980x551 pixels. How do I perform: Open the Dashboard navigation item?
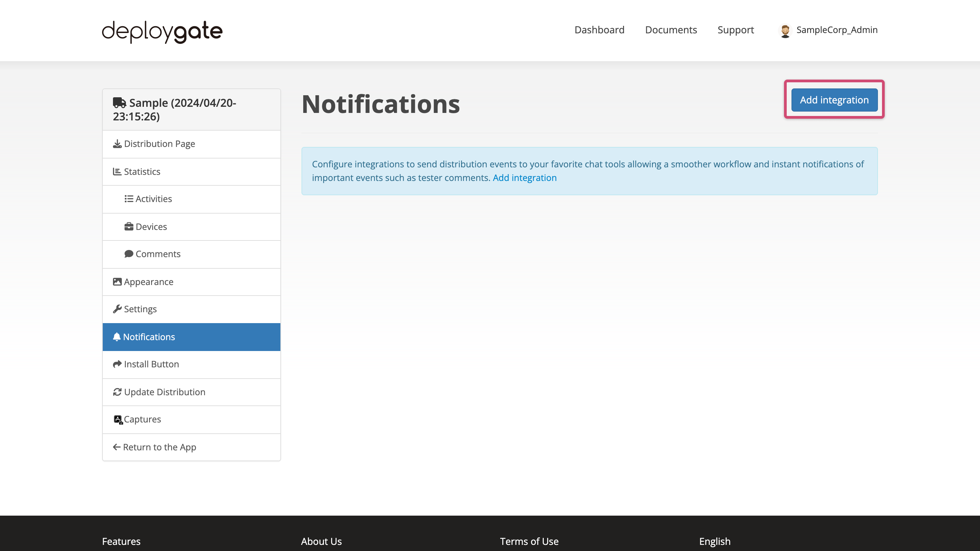599,30
